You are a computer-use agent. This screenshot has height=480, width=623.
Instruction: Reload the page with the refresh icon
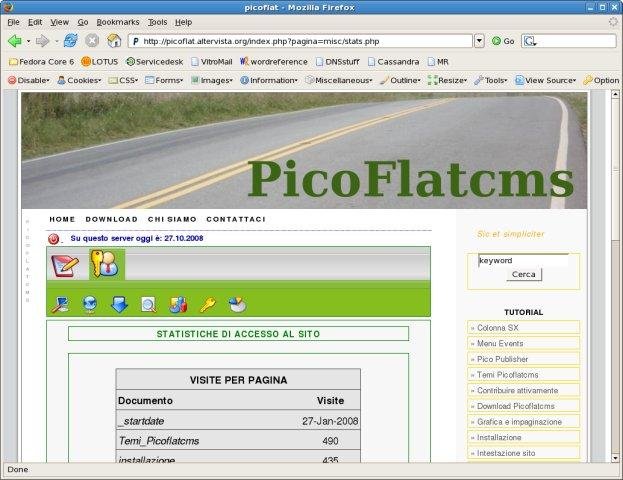point(71,41)
